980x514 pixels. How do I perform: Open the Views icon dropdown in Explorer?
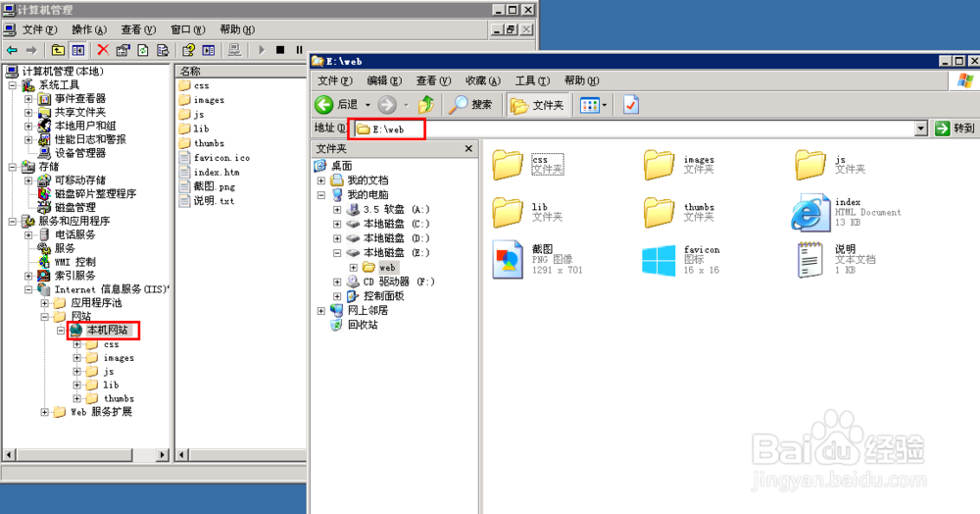click(593, 105)
